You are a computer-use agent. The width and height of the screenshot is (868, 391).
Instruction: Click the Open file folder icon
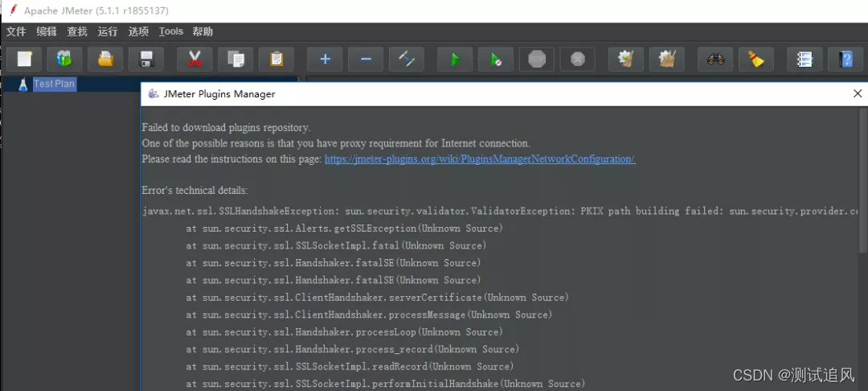coord(106,59)
